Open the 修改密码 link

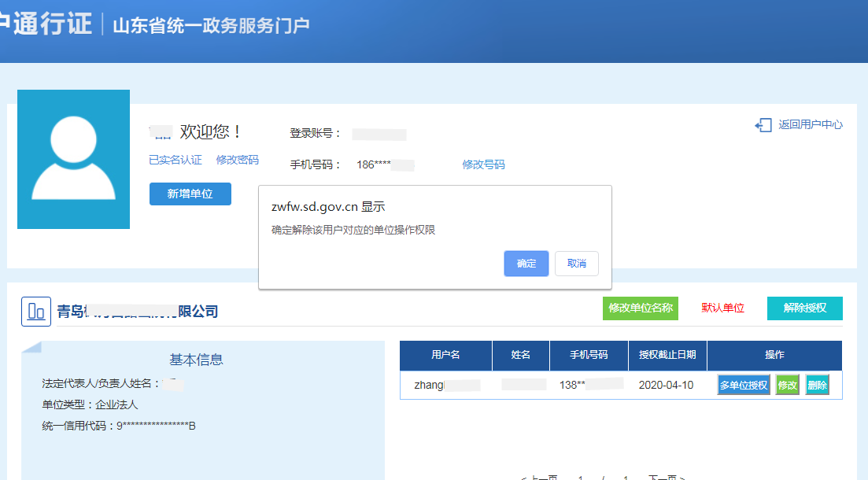pos(237,160)
